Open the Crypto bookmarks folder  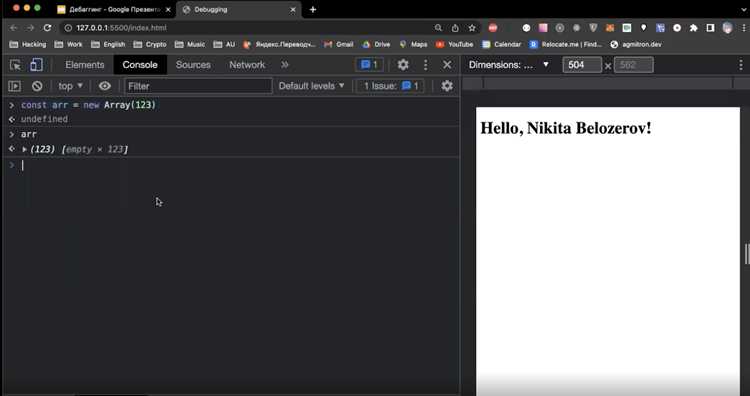coord(150,44)
